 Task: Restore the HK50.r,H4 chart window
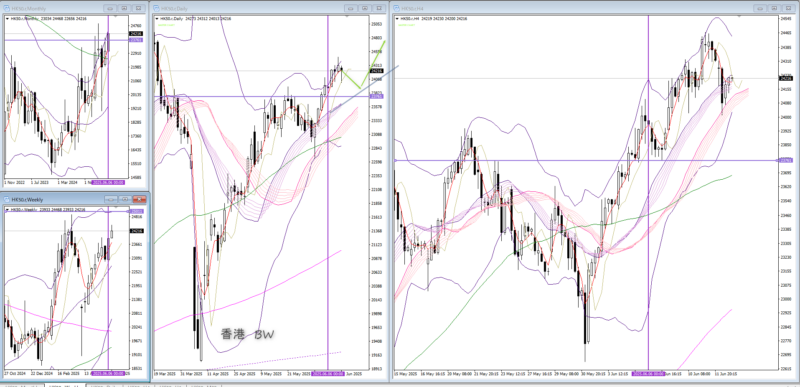click(773, 8)
